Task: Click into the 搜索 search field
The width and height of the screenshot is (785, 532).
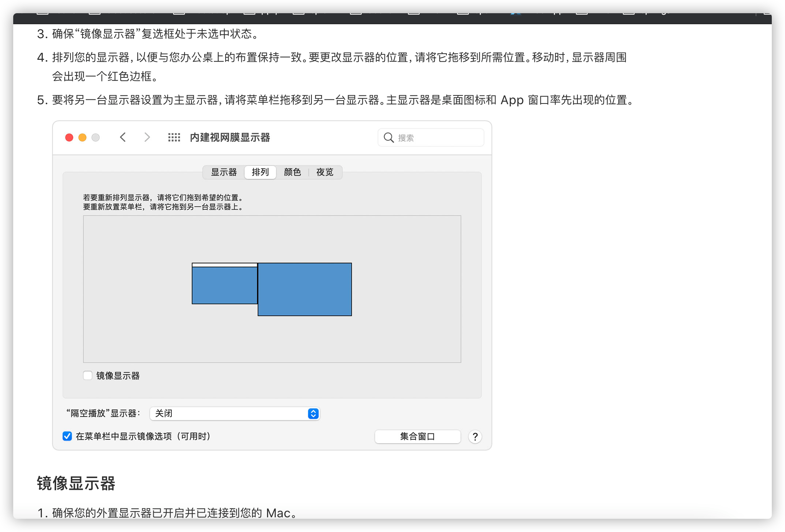Action: [x=437, y=138]
